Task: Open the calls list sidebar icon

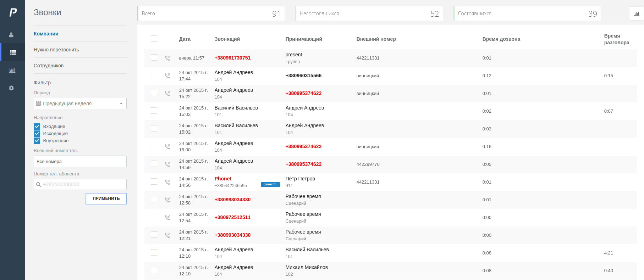Action: (13, 52)
